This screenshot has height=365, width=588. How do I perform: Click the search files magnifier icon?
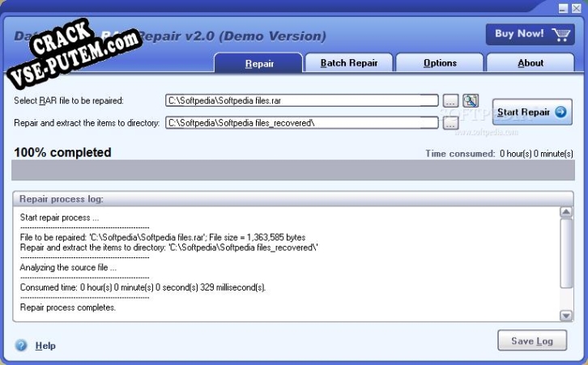tap(471, 100)
